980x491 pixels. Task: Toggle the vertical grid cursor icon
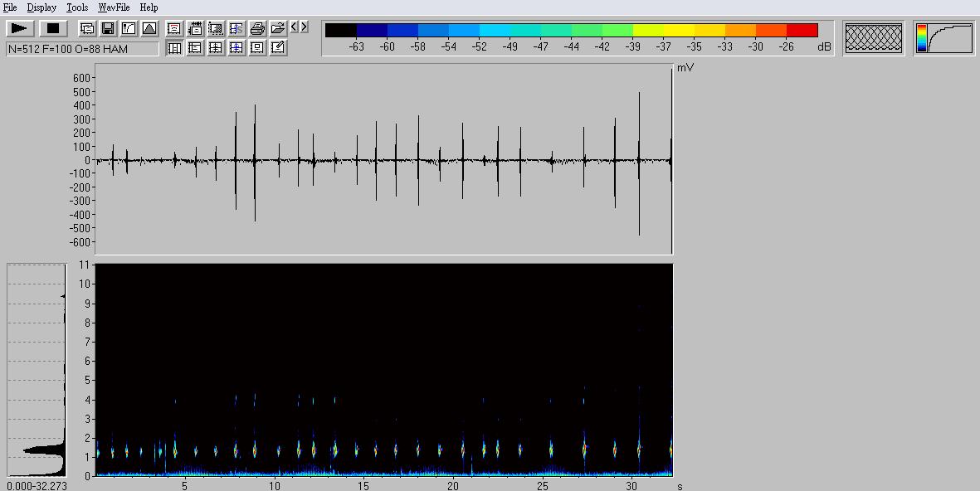[174, 48]
